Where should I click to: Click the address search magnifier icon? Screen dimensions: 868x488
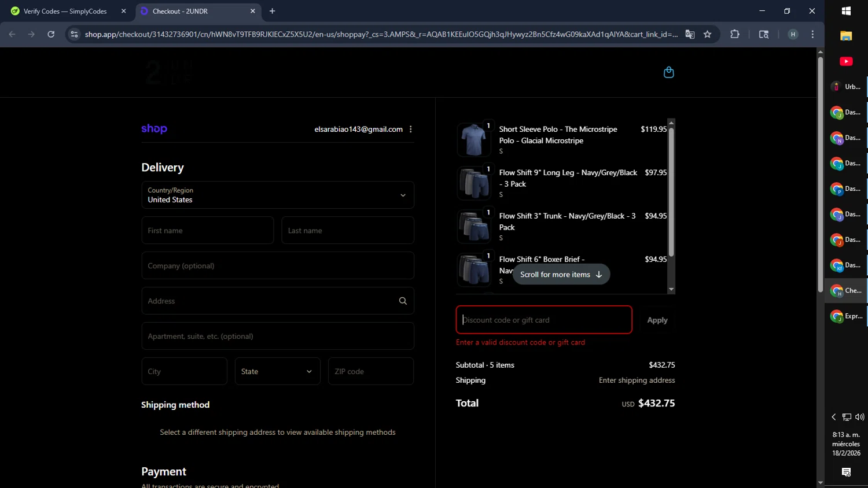tap(403, 301)
